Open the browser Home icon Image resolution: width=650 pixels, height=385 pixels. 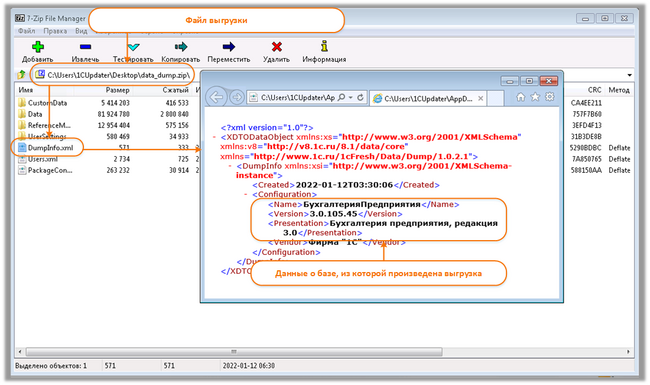(x=521, y=97)
